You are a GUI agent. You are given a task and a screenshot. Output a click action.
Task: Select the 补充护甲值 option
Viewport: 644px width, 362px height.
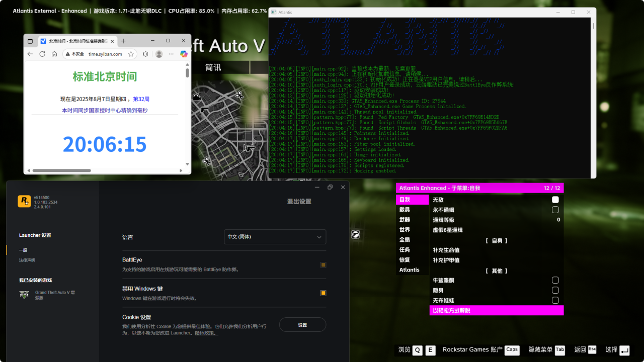(x=497, y=260)
